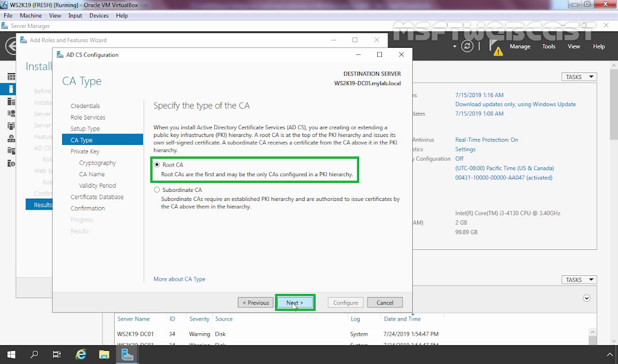Open Real-Time Protection: On link
The height and width of the screenshot is (364, 618).
coord(486,139)
